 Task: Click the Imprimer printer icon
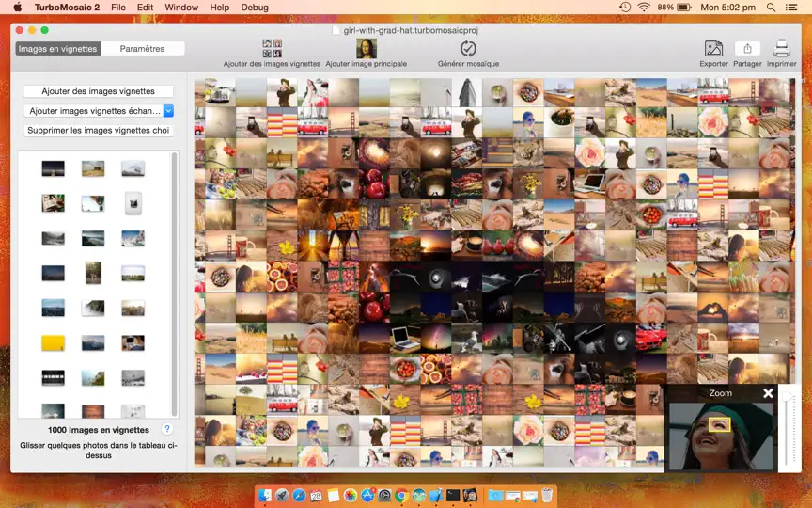(x=781, y=49)
